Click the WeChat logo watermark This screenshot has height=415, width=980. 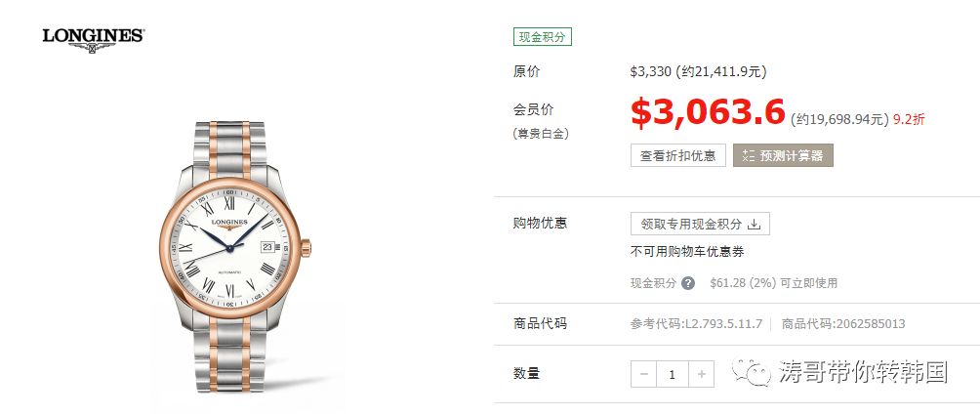753,373
